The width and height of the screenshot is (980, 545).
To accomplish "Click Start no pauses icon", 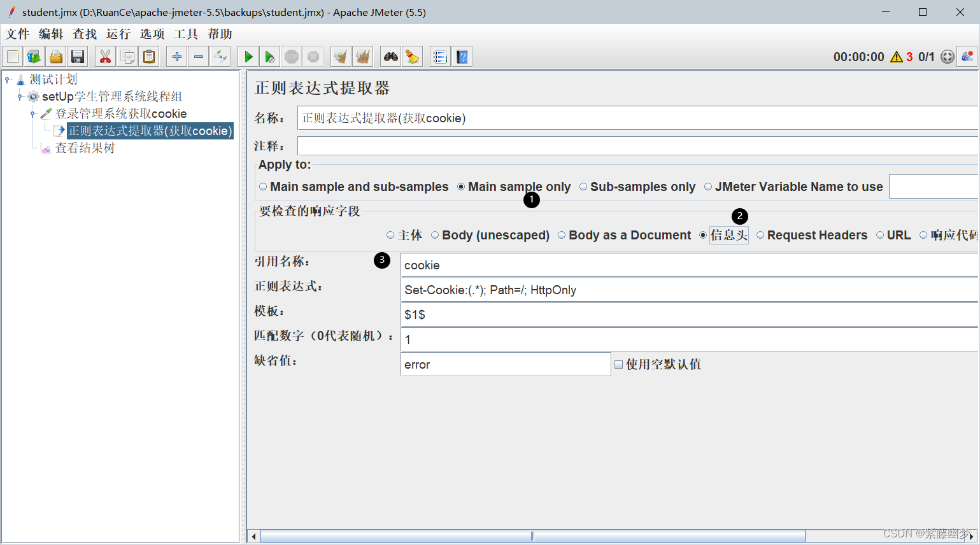I will (270, 57).
